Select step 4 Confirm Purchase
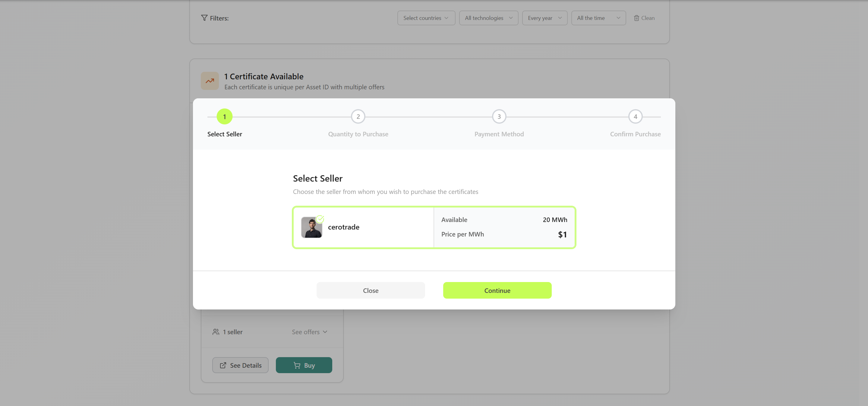This screenshot has width=868, height=406. pyautogui.click(x=635, y=117)
